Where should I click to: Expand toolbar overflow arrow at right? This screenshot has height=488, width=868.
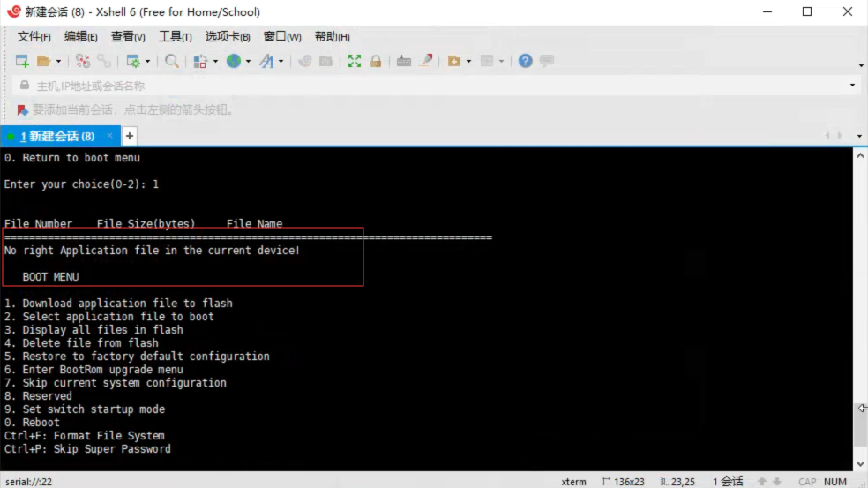(x=861, y=66)
